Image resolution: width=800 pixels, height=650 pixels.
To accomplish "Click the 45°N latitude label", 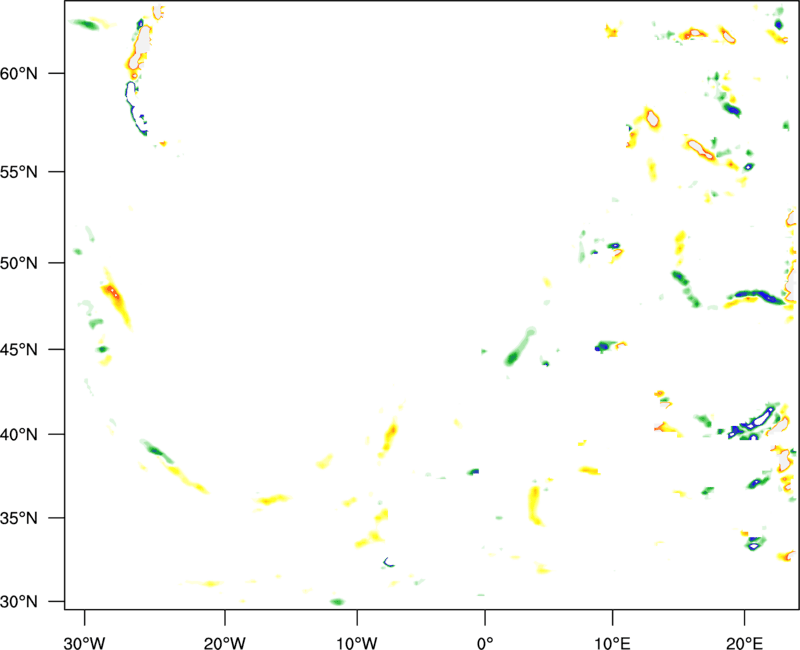I will [x=33, y=350].
